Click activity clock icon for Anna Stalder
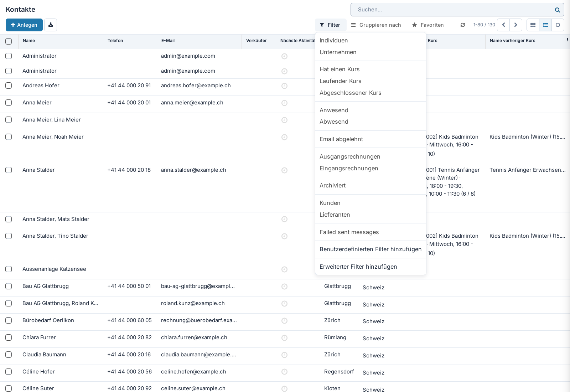The width and height of the screenshot is (570, 392). 284,170
